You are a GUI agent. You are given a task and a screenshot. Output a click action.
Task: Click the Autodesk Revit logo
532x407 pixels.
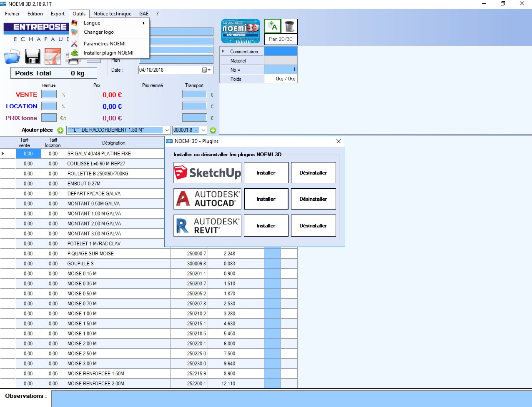[x=207, y=225]
